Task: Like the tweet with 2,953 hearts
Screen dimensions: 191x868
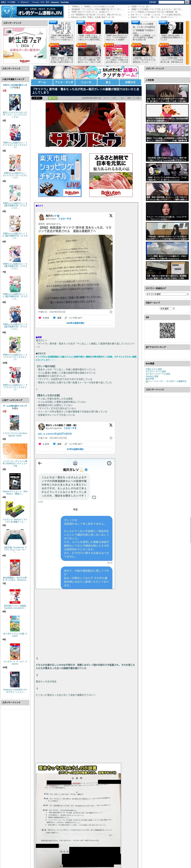Action: point(40,318)
